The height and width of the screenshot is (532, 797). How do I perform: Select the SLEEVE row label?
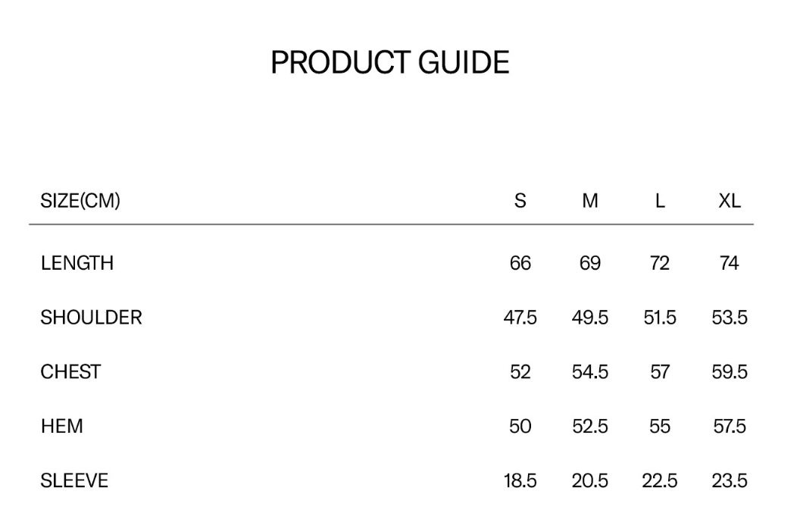(75, 480)
